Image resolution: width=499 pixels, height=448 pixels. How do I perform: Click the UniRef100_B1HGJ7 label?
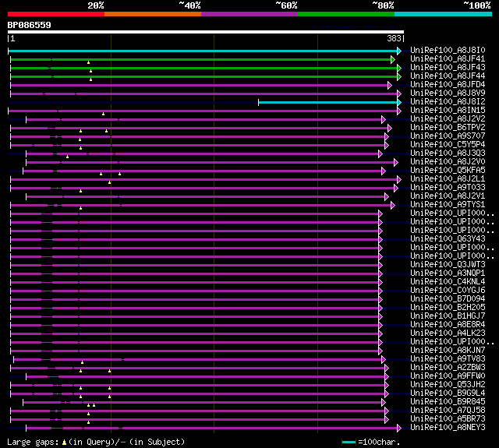pyautogui.click(x=448, y=316)
